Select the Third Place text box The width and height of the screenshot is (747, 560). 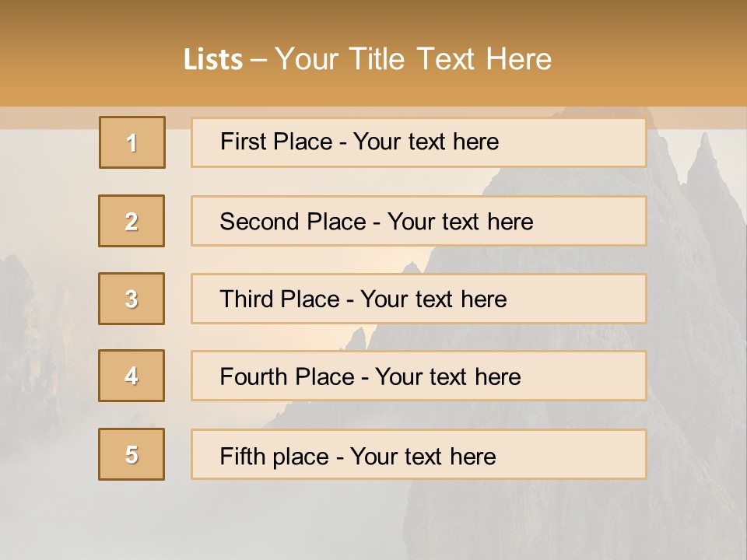pos(419,299)
